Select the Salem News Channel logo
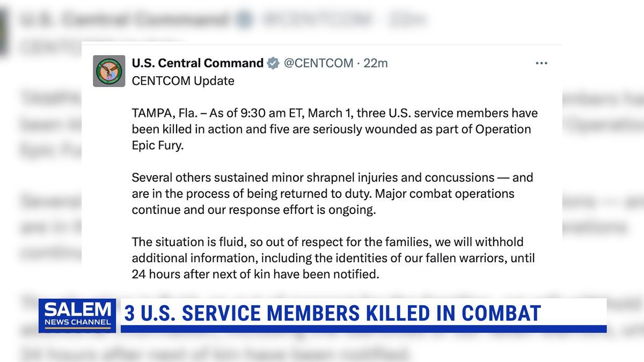 tap(77, 315)
